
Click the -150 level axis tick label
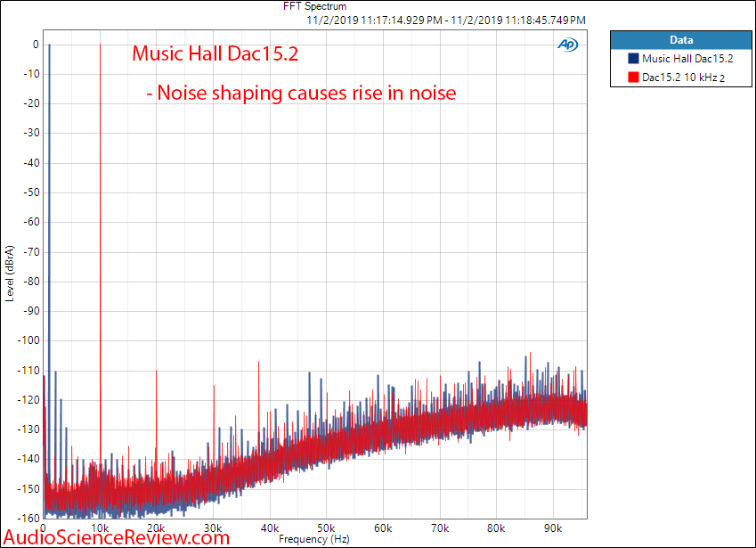[28, 488]
